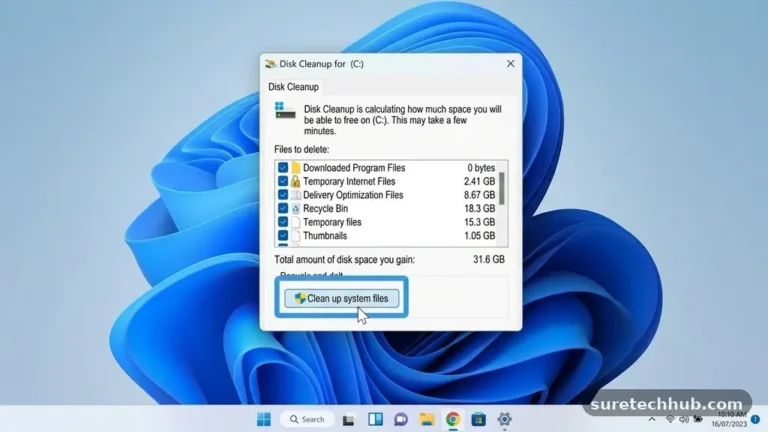The width and height of the screenshot is (768, 432).
Task: Select the 'Delivery Optimization Files' row text
Action: tap(353, 195)
